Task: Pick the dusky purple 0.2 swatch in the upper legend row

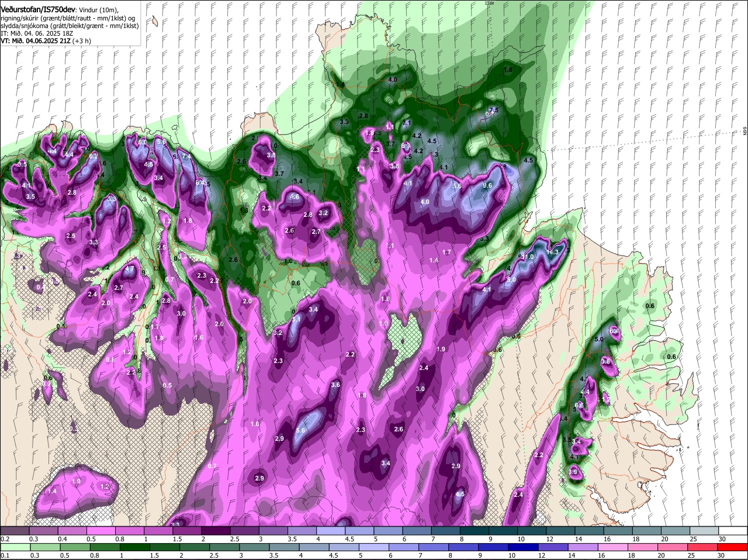Action: [15, 531]
